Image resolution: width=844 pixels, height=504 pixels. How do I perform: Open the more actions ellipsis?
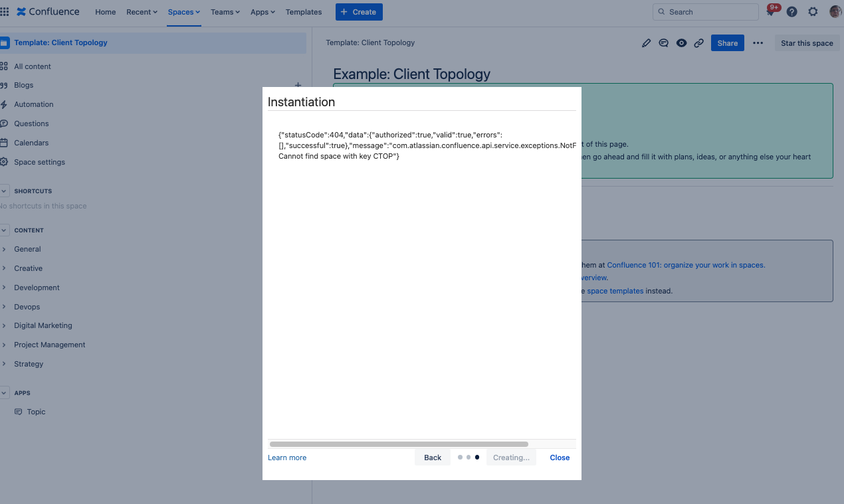tap(758, 43)
